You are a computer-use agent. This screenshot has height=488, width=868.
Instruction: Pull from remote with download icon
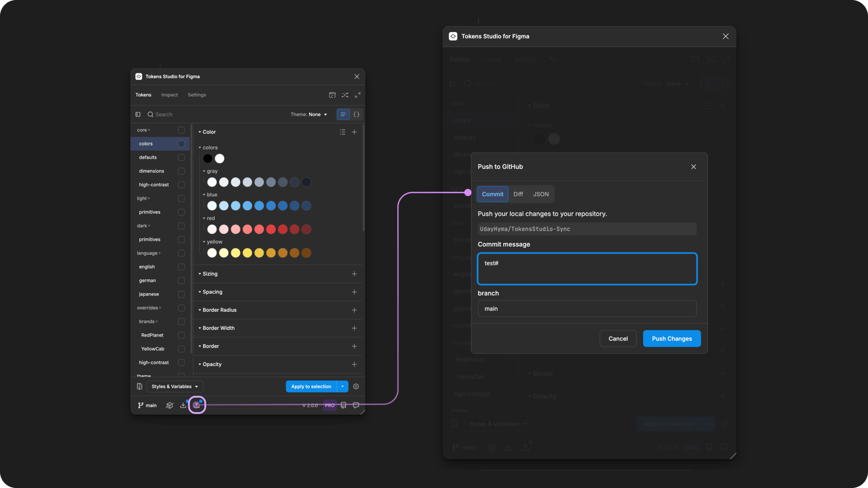pyautogui.click(x=183, y=405)
